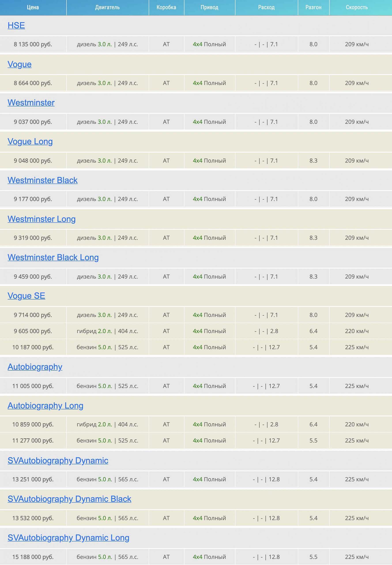Select the Westminster Black link

click(x=43, y=180)
